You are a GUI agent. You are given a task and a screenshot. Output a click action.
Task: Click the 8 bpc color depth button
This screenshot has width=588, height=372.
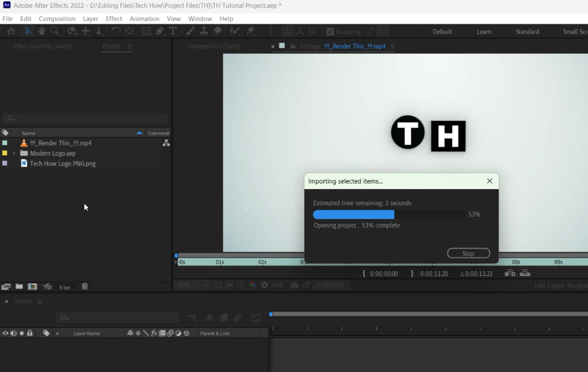click(65, 287)
